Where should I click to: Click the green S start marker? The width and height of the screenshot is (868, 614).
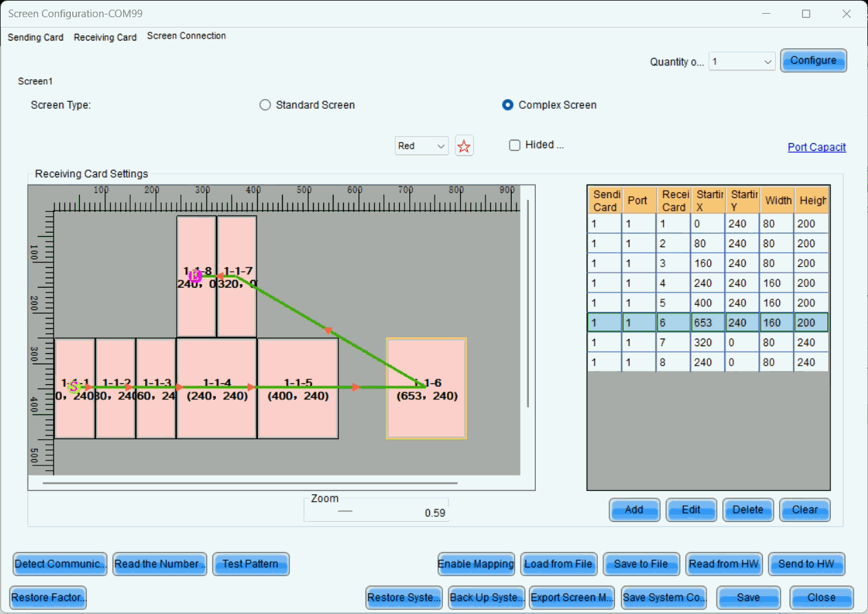(74, 388)
